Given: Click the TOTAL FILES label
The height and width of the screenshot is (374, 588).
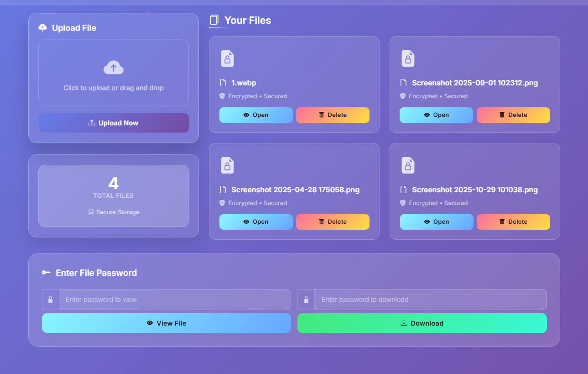Looking at the screenshot, I should click(114, 195).
